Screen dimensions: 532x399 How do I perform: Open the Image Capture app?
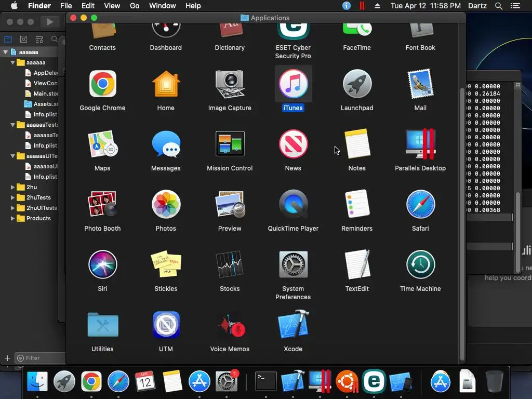click(230, 84)
